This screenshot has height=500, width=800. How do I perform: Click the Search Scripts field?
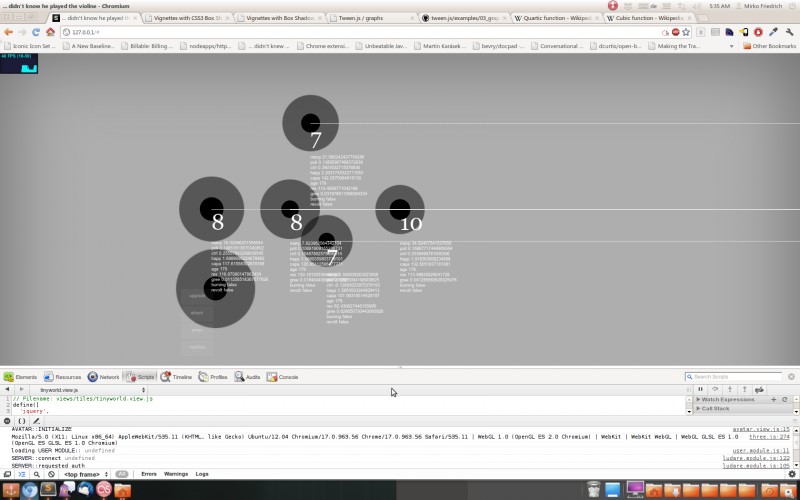pos(733,377)
